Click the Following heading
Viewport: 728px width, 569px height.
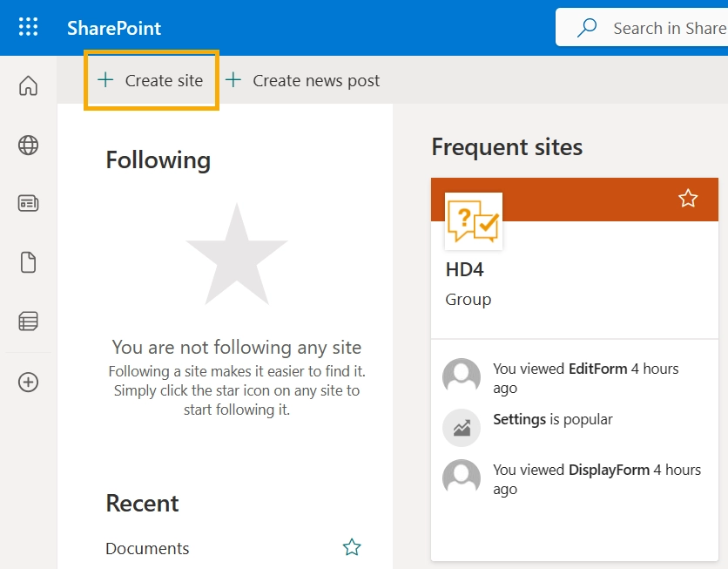[158, 160]
